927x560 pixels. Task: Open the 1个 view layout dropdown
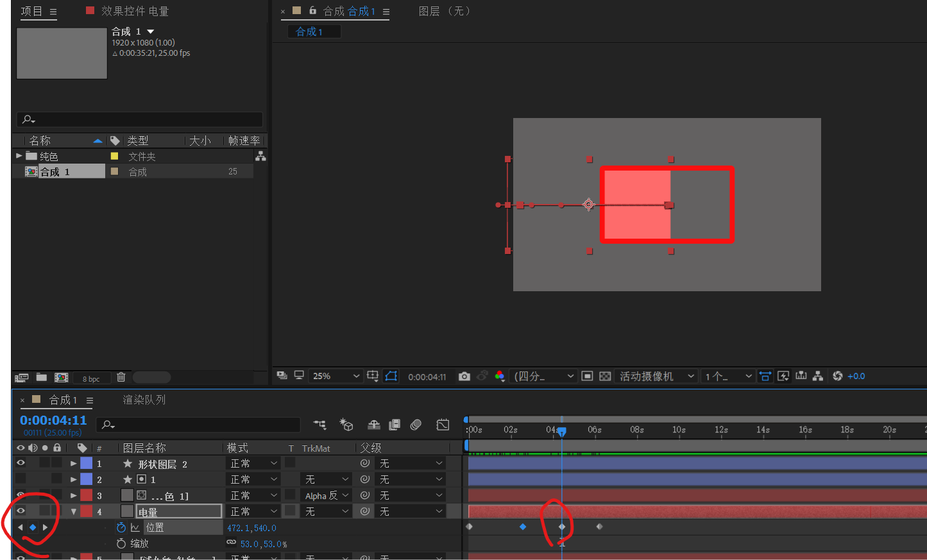[x=727, y=376]
